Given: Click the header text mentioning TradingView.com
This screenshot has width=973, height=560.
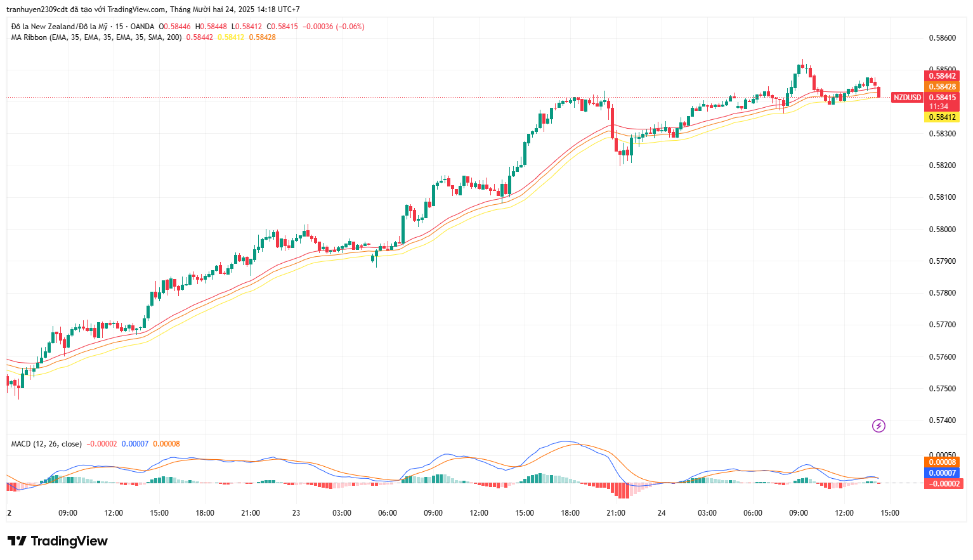Looking at the screenshot, I should point(152,10).
